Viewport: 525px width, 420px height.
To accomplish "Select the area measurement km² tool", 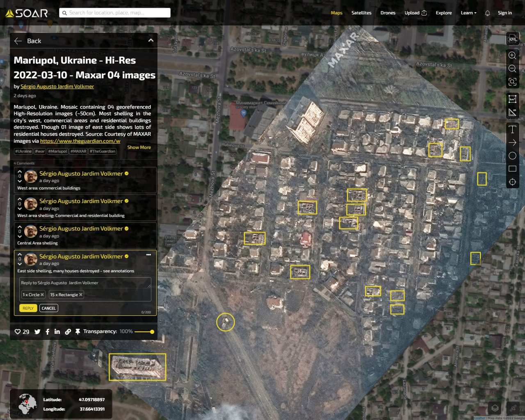I will pyautogui.click(x=512, y=99).
